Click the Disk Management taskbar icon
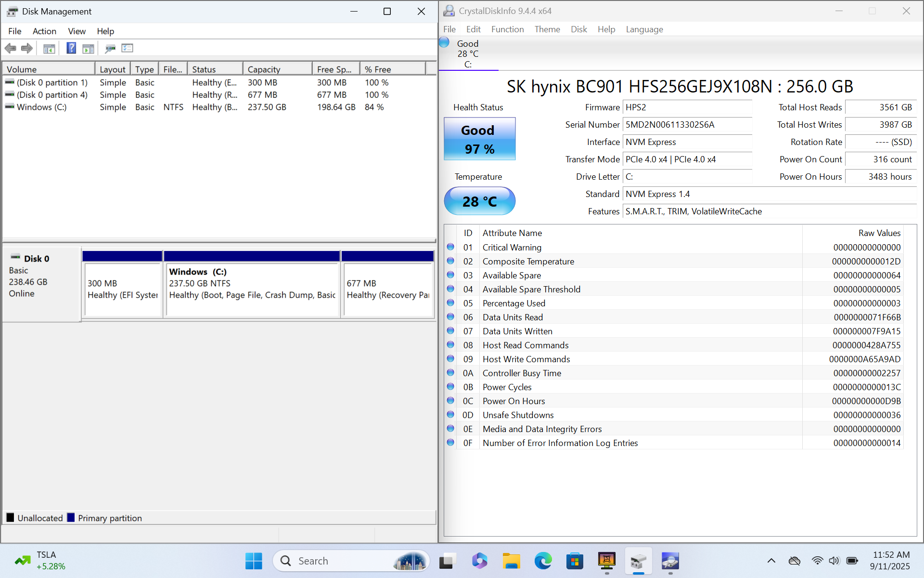 (x=639, y=561)
